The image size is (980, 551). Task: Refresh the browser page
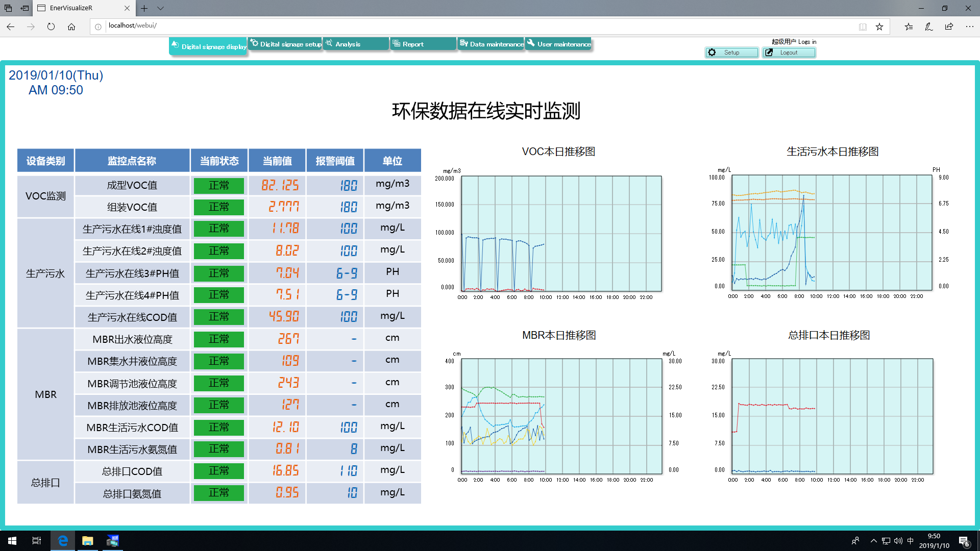click(x=51, y=27)
